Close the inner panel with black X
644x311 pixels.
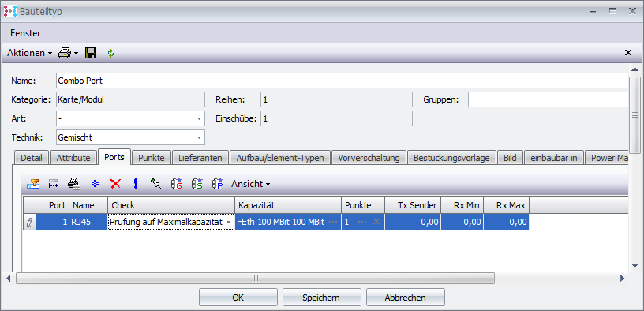[628, 53]
